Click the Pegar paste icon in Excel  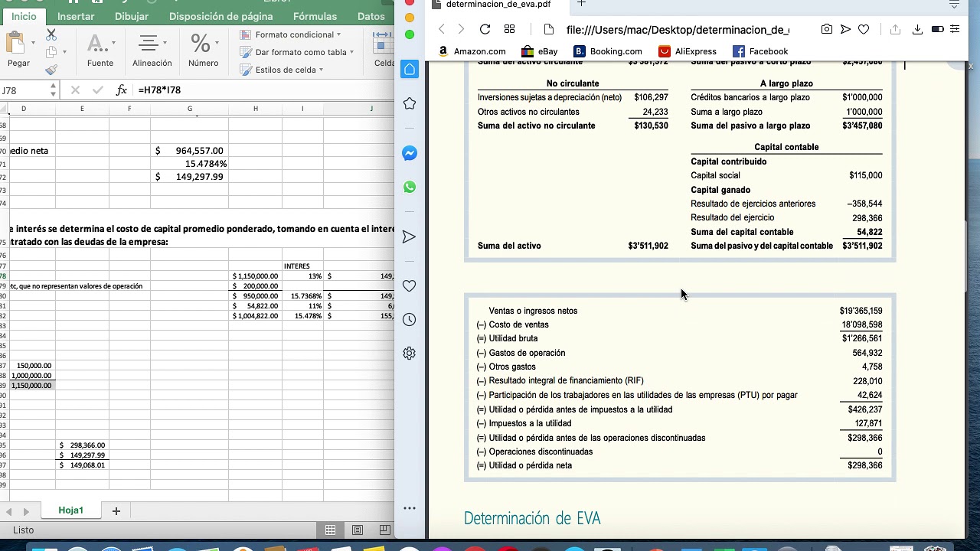tap(15, 42)
